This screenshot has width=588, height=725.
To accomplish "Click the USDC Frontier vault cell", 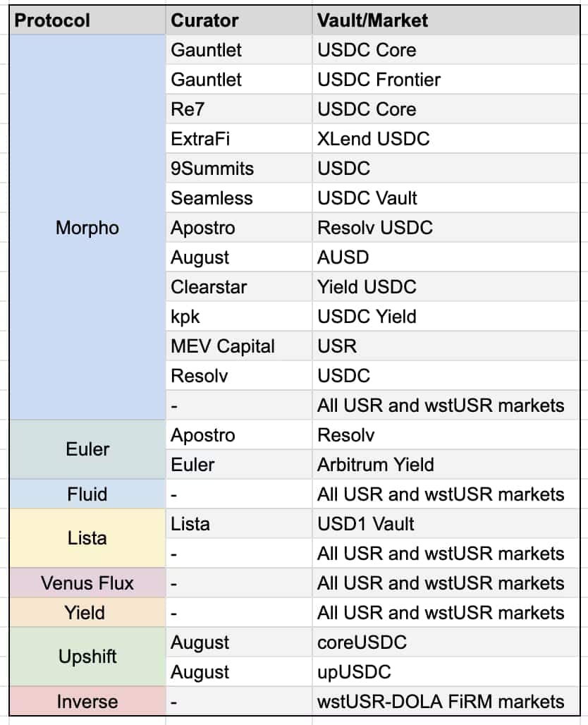I will [379, 80].
